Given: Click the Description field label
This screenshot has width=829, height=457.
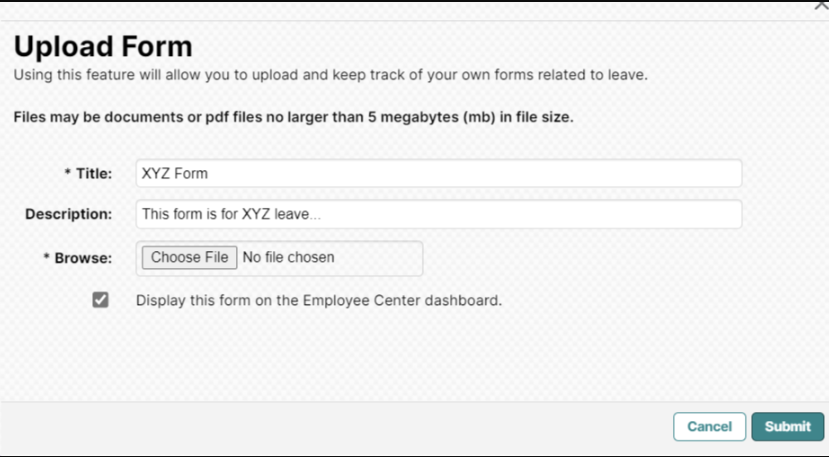Looking at the screenshot, I should pos(69,214).
